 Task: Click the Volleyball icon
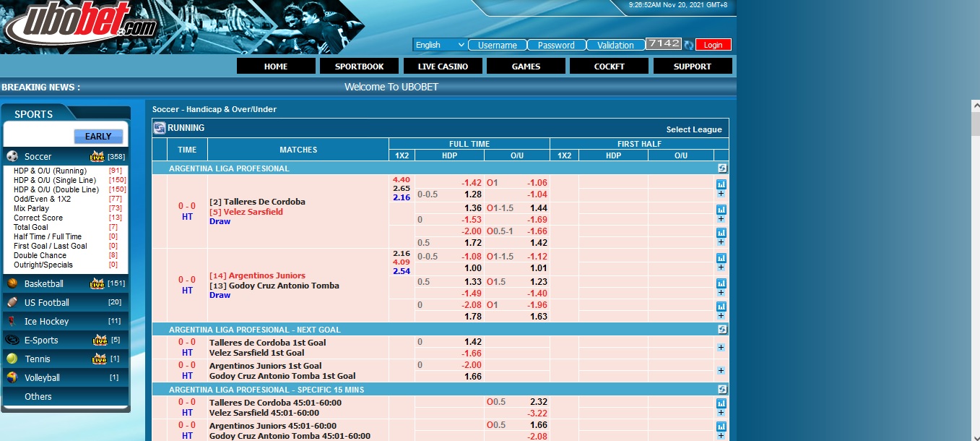tap(12, 377)
